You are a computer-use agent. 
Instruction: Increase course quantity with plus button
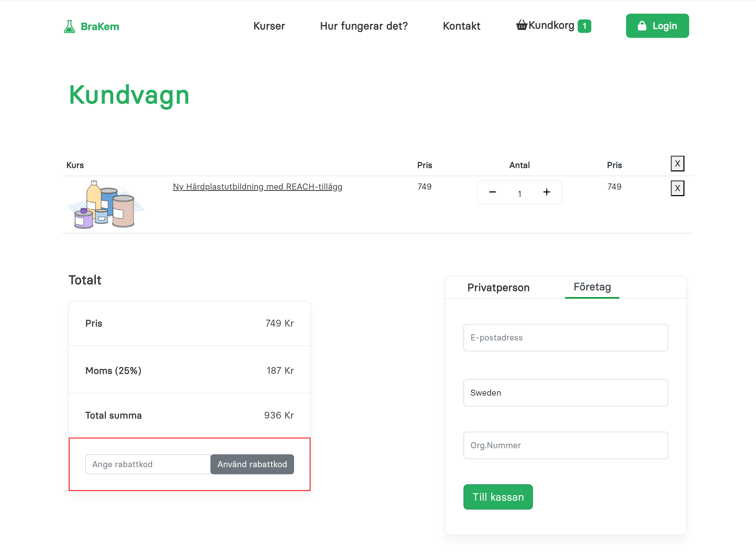tap(546, 192)
